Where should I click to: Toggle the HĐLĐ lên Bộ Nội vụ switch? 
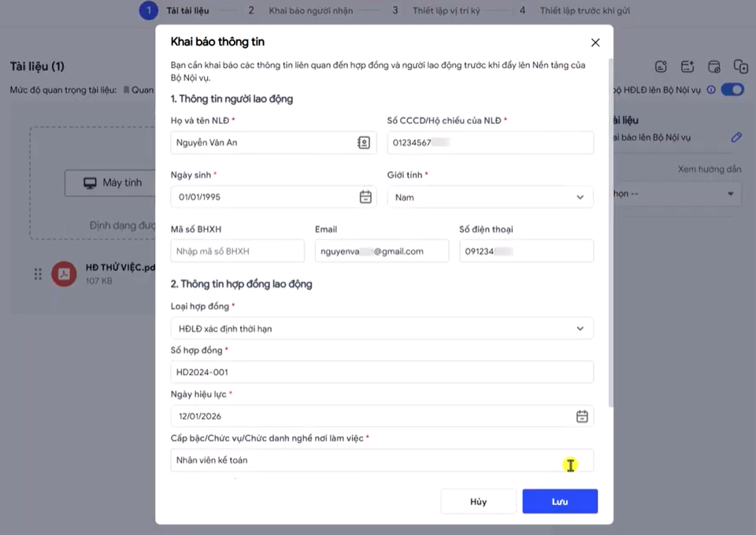point(732,90)
